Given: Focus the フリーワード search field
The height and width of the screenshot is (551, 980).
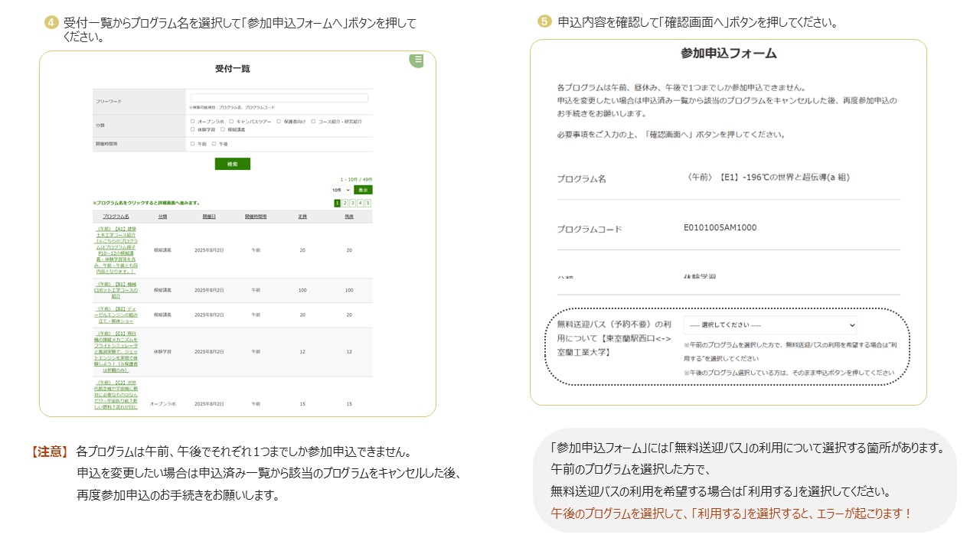Looking at the screenshot, I should (x=279, y=98).
